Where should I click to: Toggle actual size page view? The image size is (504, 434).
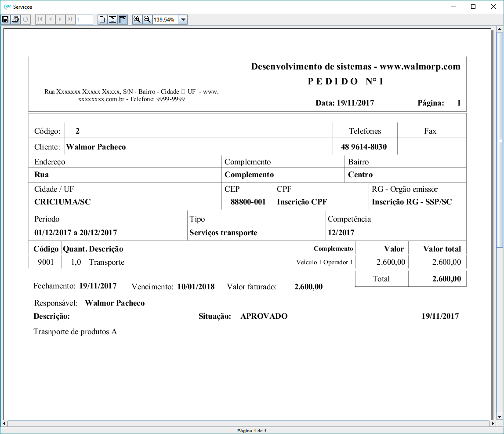tap(102, 20)
